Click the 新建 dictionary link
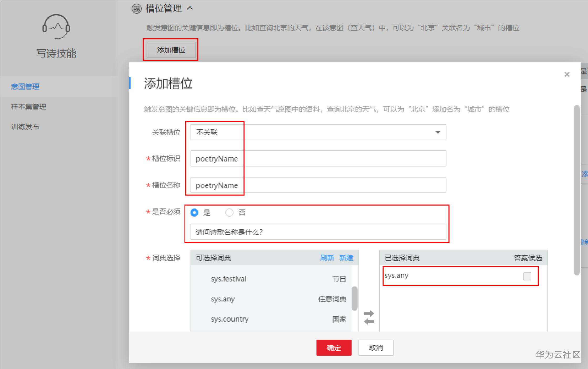The height and width of the screenshot is (369, 588). 346,258
